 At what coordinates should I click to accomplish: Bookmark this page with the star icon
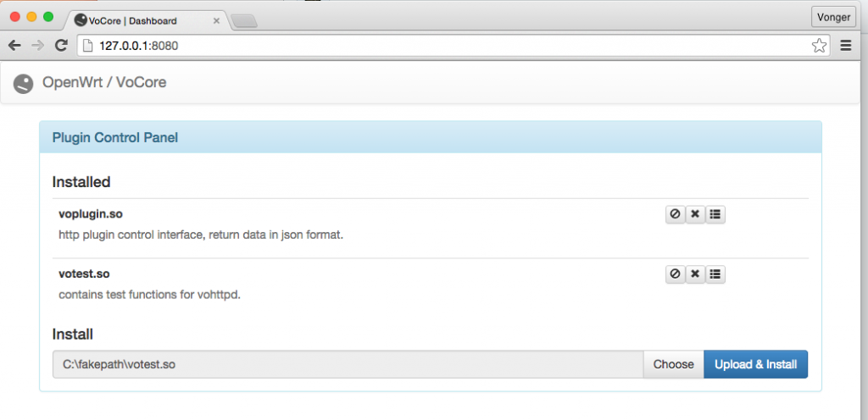820,46
